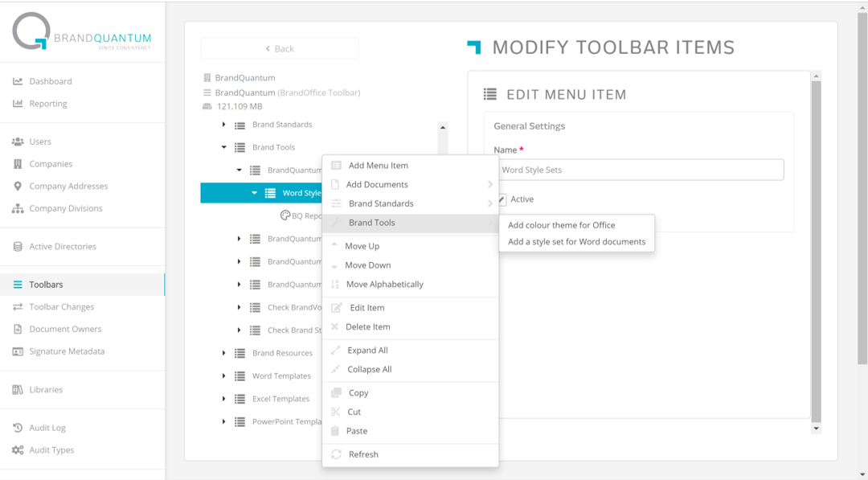Image resolution: width=868 pixels, height=480 pixels.
Task: Select the Brand Resources tree row
Action: [x=282, y=353]
